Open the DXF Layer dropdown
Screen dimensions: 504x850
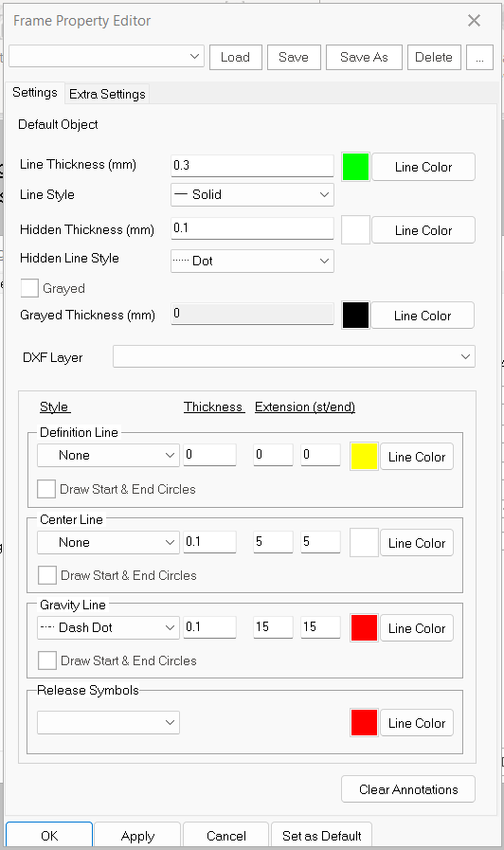click(x=294, y=356)
